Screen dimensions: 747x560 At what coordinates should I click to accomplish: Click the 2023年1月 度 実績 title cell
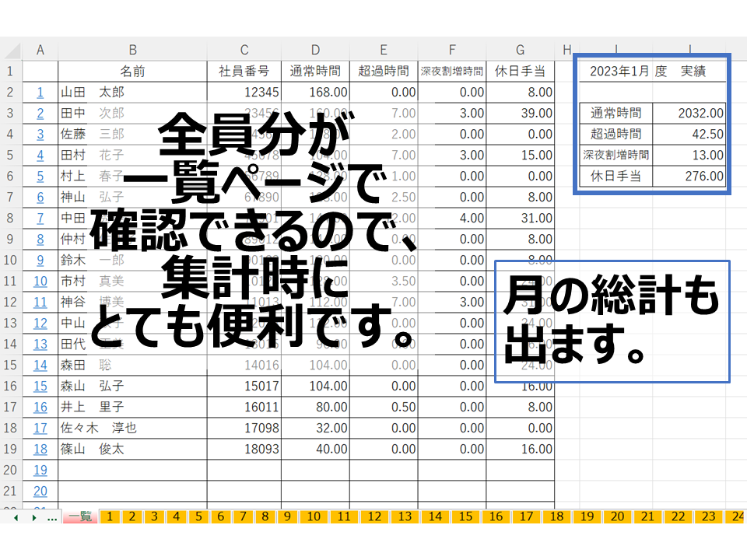(652, 72)
